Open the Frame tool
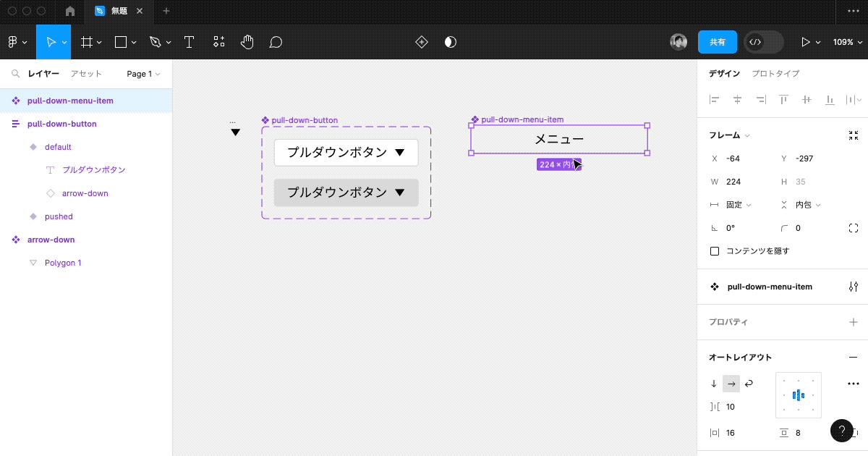This screenshot has height=456, width=868. (x=86, y=41)
